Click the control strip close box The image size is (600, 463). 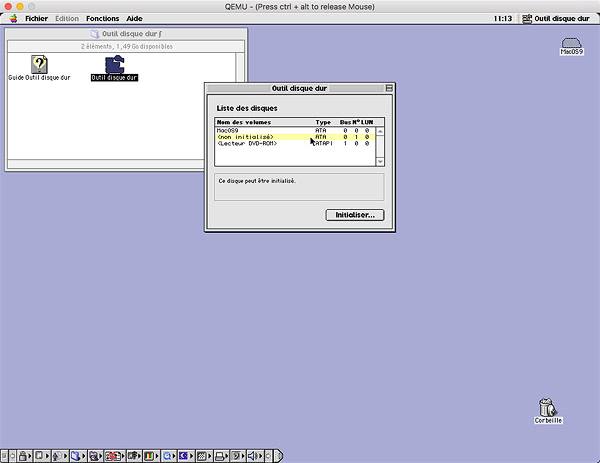(4, 456)
